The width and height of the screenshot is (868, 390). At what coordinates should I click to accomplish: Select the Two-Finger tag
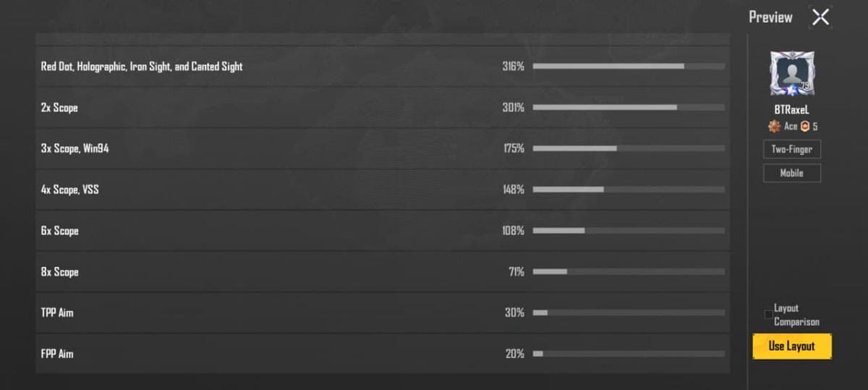pos(791,150)
